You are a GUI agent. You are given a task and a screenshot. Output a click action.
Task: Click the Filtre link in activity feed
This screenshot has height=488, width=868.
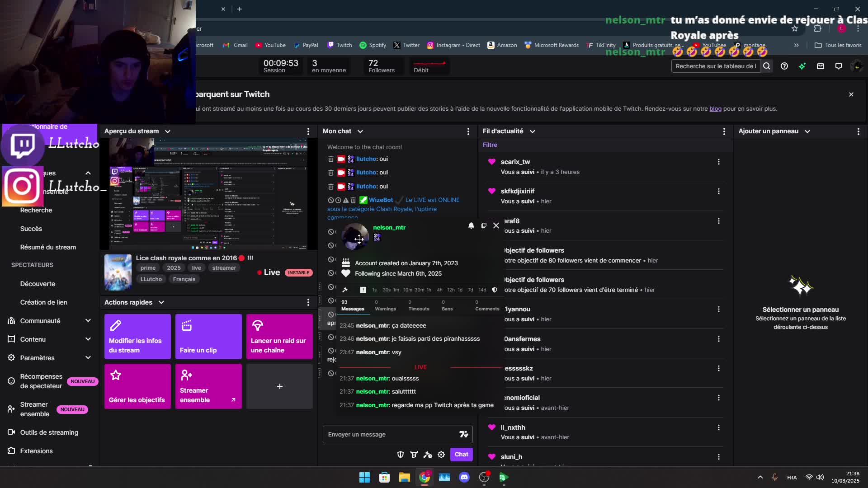[490, 145]
